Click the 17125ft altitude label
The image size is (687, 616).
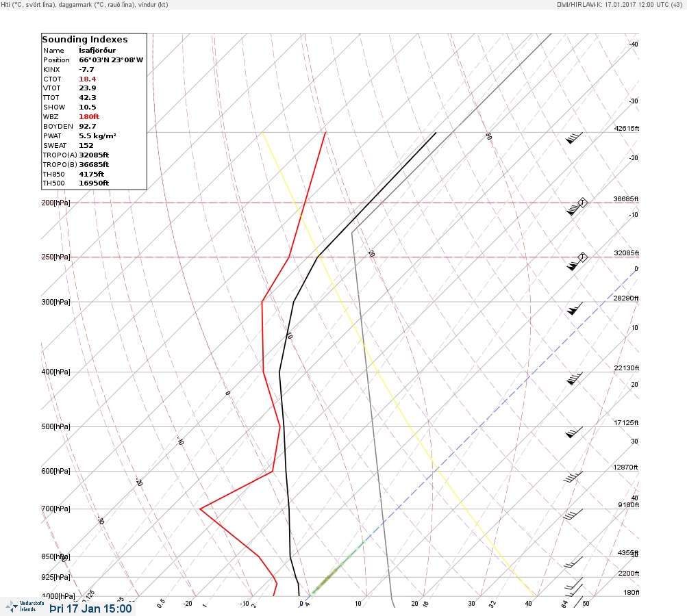(x=626, y=422)
